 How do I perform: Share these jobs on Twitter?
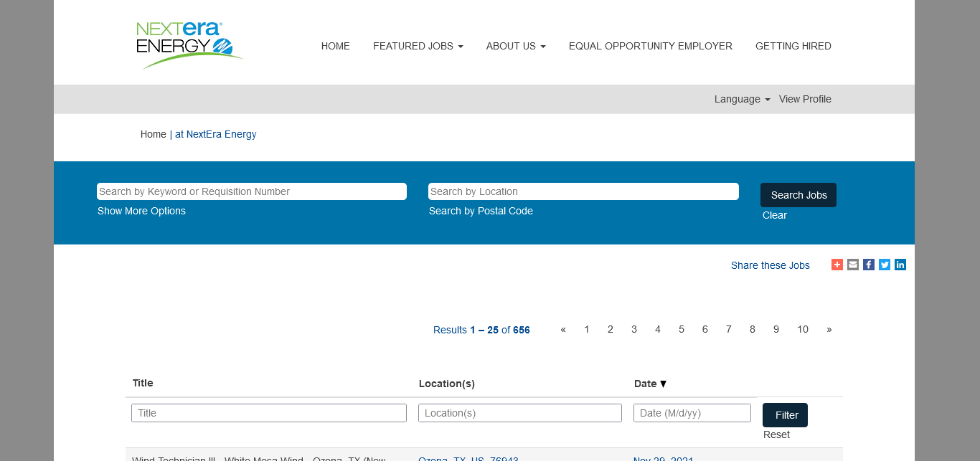coord(885,265)
